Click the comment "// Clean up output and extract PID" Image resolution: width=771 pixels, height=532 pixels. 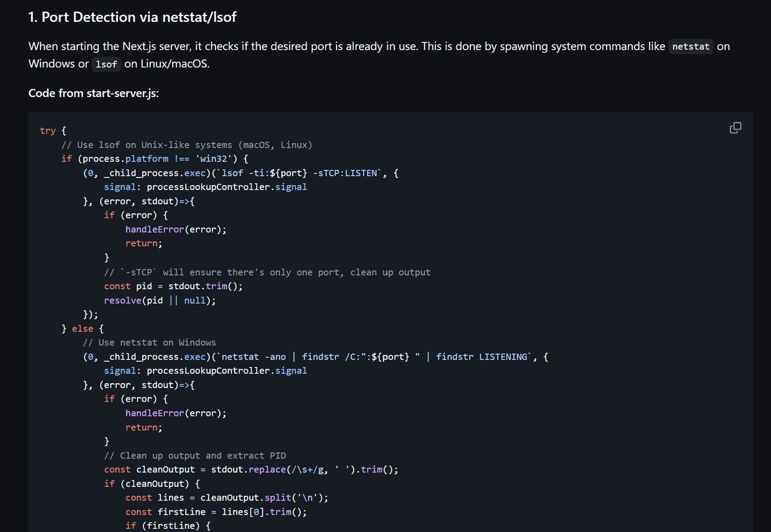coord(195,456)
